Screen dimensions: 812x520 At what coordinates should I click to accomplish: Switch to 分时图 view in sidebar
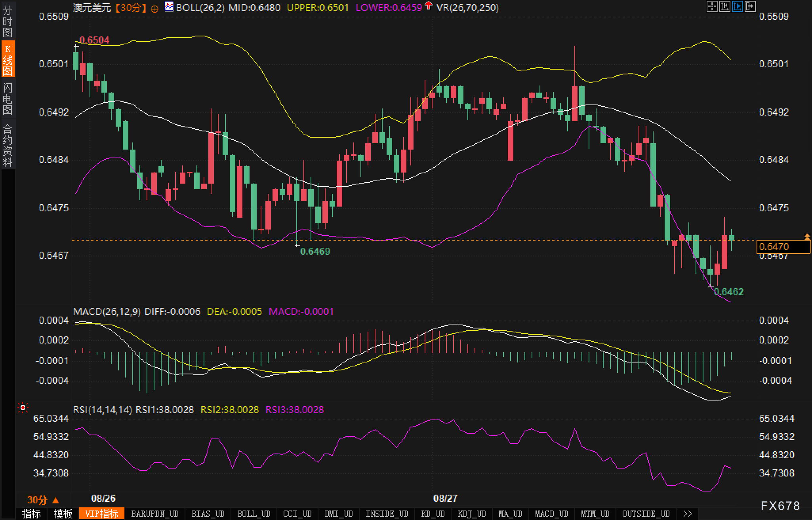click(x=8, y=21)
